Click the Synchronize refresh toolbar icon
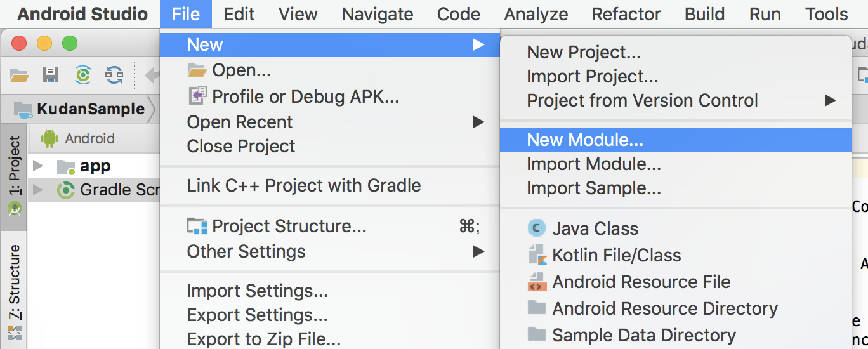 (x=114, y=76)
